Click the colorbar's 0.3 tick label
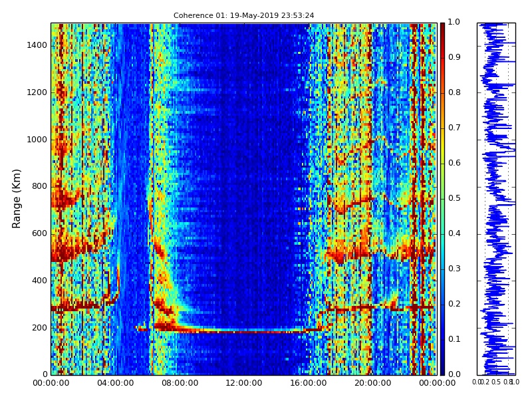This screenshot has width=532, height=399. [454, 269]
